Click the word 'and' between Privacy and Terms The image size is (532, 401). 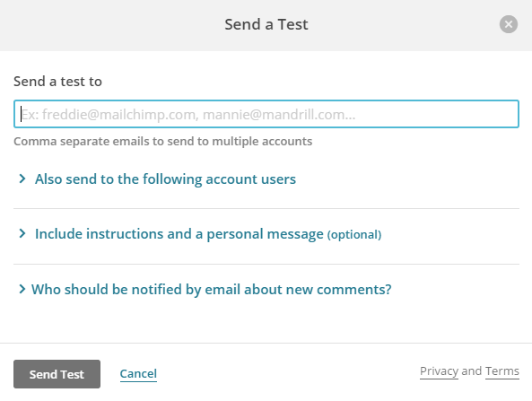pos(472,371)
